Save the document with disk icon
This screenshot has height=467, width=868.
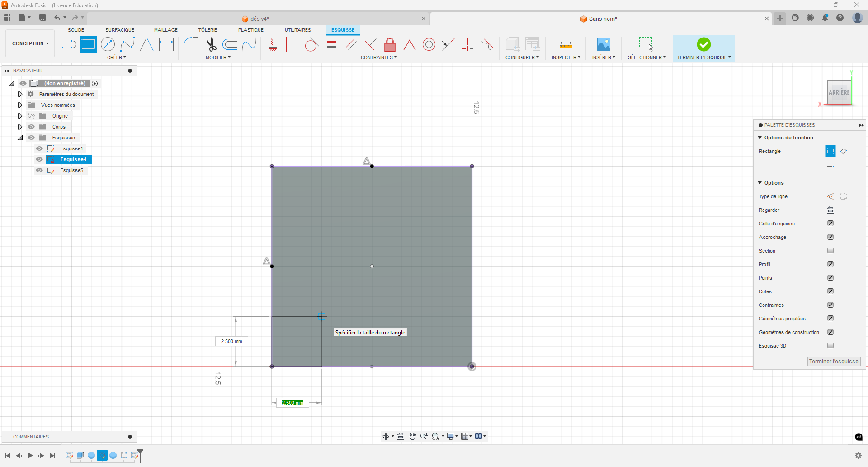click(x=42, y=18)
